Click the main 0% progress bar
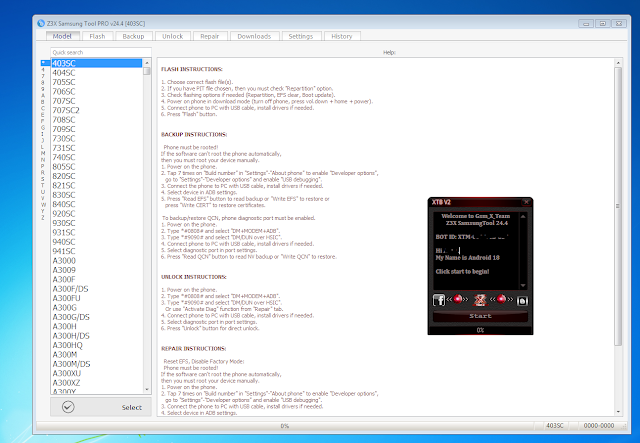The height and width of the screenshot is (443, 640). (284, 426)
